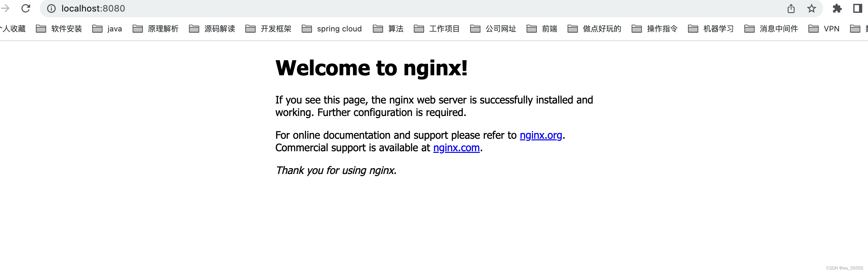Open the 公司网址 bookmarks folder
Viewport: 868px width, 273px height.
[x=493, y=29]
